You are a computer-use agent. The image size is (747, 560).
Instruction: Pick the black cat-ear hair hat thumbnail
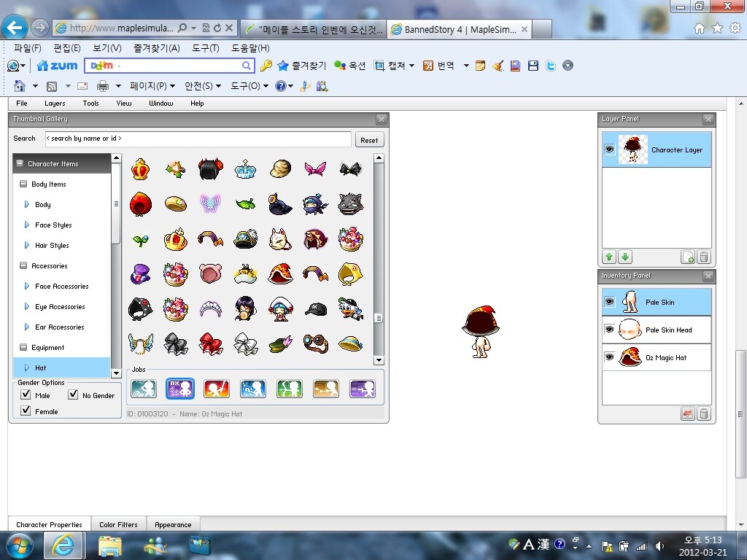tap(210, 169)
